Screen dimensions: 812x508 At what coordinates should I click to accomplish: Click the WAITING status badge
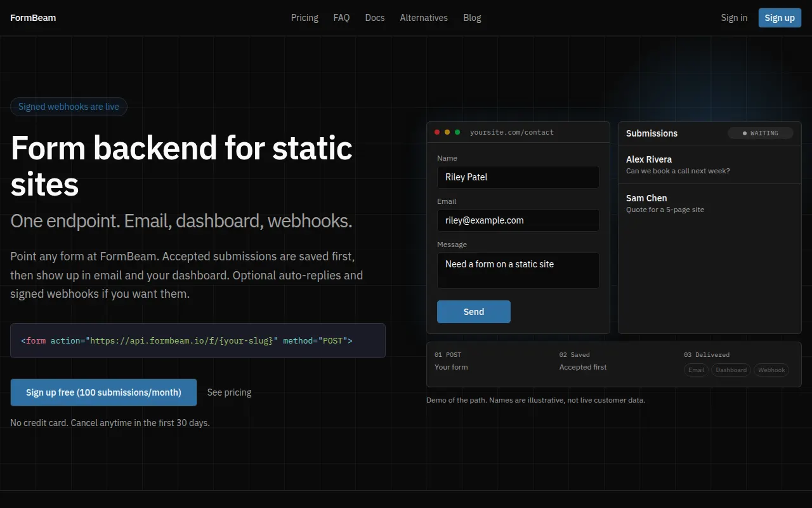pyautogui.click(x=761, y=133)
